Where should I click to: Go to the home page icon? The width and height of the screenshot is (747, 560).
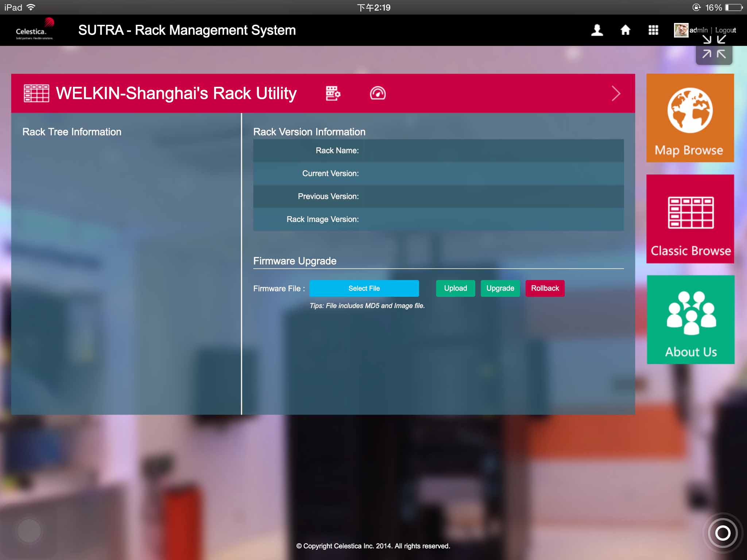tap(625, 30)
